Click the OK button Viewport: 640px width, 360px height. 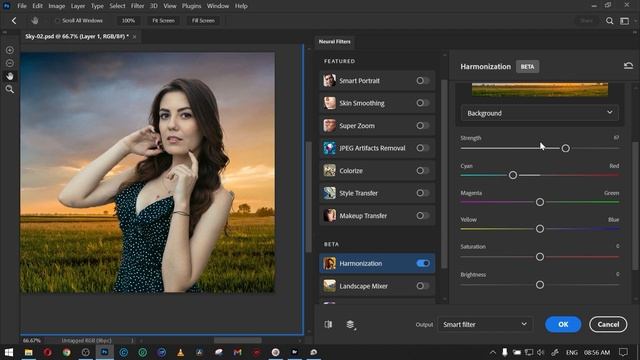[x=563, y=324]
